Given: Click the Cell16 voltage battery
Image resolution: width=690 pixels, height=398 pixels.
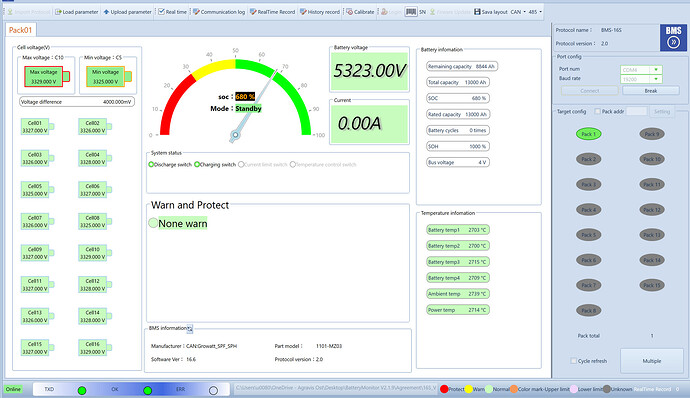Looking at the screenshot, I should [x=95, y=348].
